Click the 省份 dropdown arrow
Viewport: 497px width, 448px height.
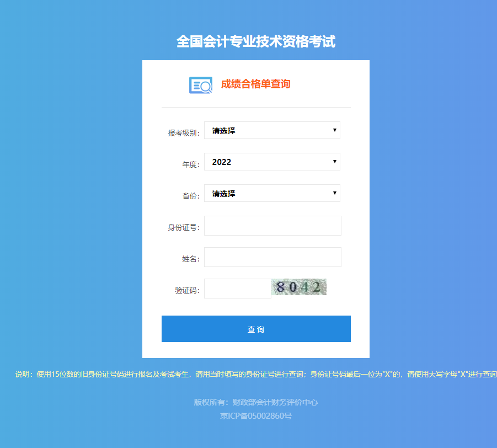334,193
